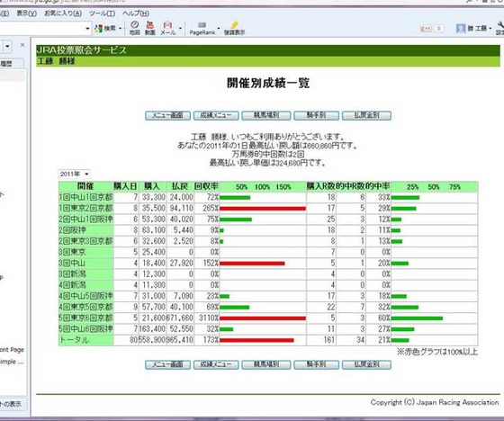Viewport: 504px width, 421px height.
Task: Click the 3110% recovery rate cell
Action: 206,318
